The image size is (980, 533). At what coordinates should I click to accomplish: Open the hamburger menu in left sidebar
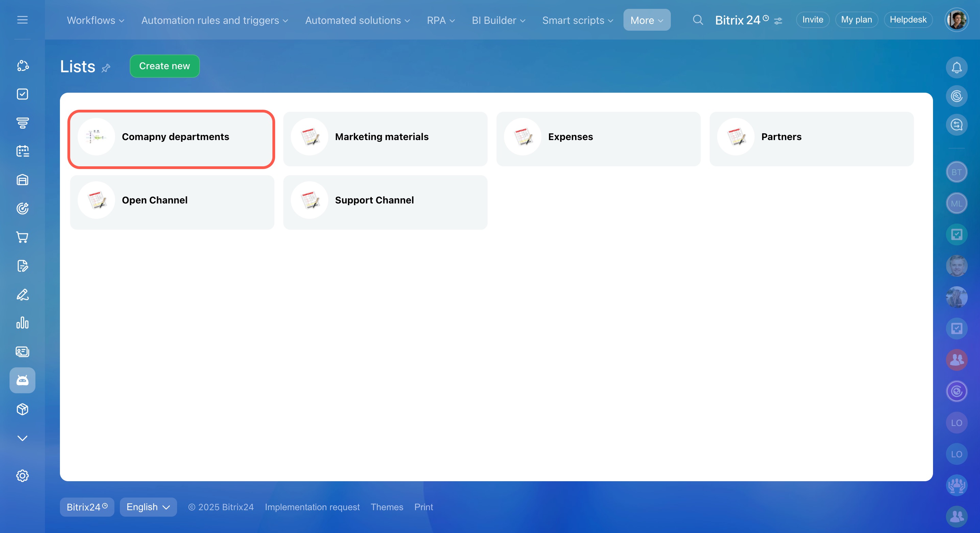[x=22, y=20]
